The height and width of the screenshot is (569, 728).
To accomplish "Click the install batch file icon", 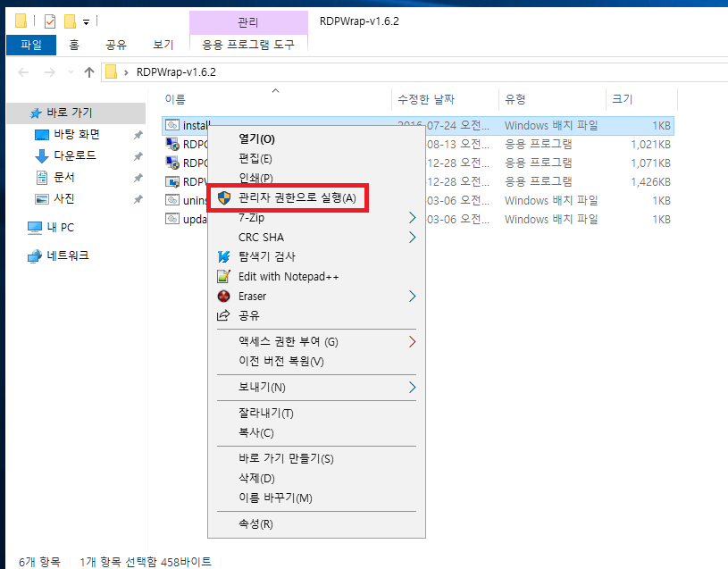I will pos(172,125).
